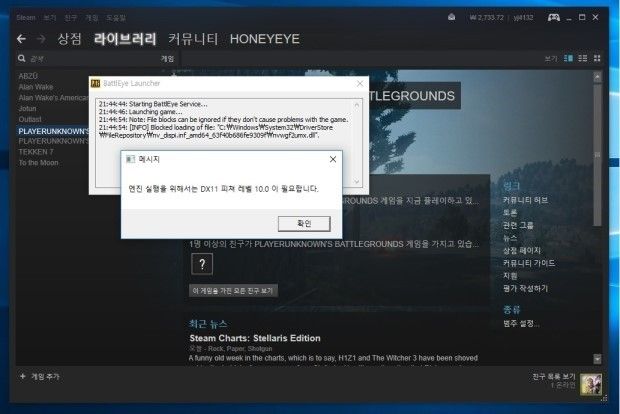Image resolution: width=620 pixels, height=414 pixels.
Task: Open the 토론 link
Action: pyautogui.click(x=510, y=213)
